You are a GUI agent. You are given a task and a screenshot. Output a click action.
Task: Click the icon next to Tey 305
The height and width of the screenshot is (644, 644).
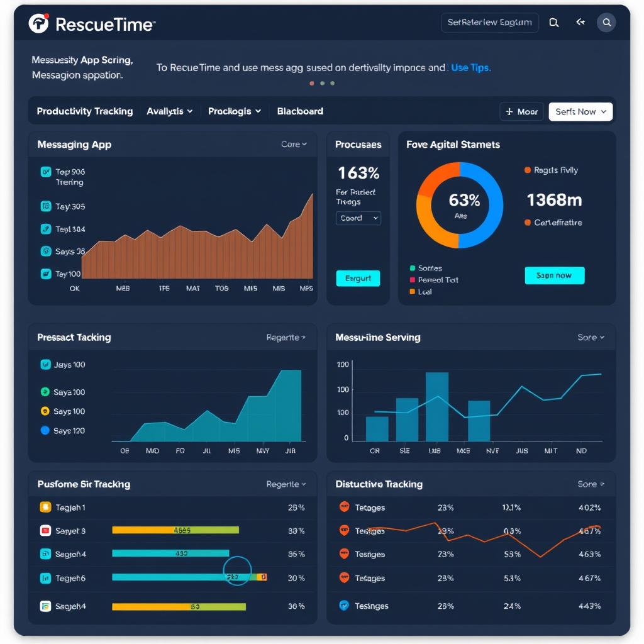pyautogui.click(x=45, y=206)
